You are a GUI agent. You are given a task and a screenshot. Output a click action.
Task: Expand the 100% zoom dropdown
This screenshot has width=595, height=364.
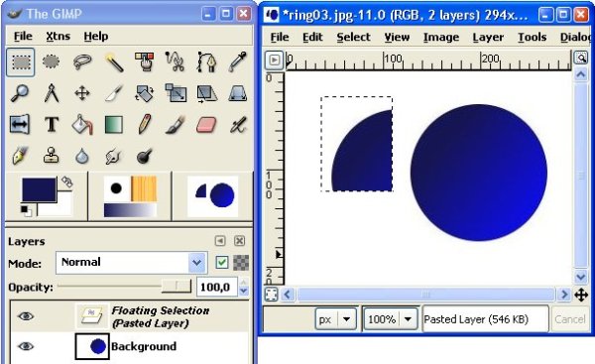[391, 319]
